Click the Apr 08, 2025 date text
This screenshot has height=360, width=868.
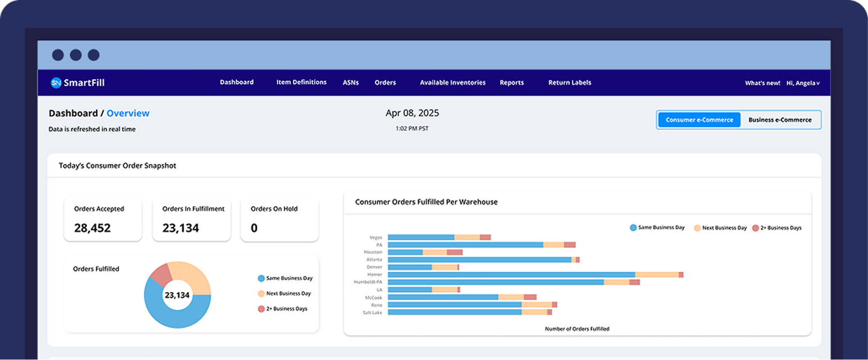[412, 113]
